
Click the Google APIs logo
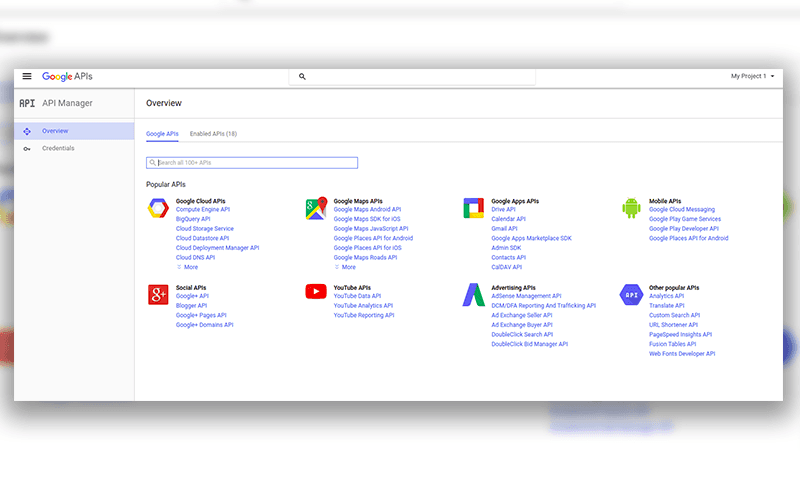[x=67, y=77]
